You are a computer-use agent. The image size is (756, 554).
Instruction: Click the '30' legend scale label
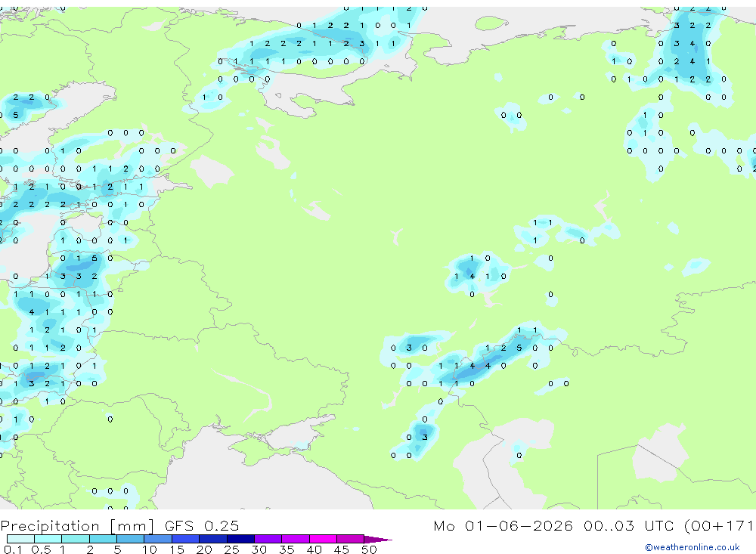[259, 549]
